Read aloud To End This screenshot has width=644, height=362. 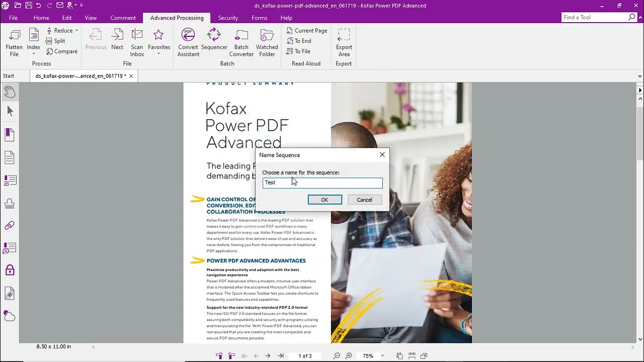[x=298, y=41]
